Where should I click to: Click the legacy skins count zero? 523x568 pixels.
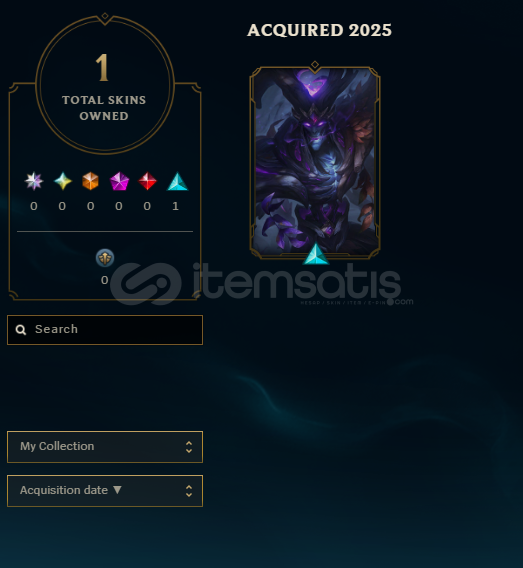[105, 280]
